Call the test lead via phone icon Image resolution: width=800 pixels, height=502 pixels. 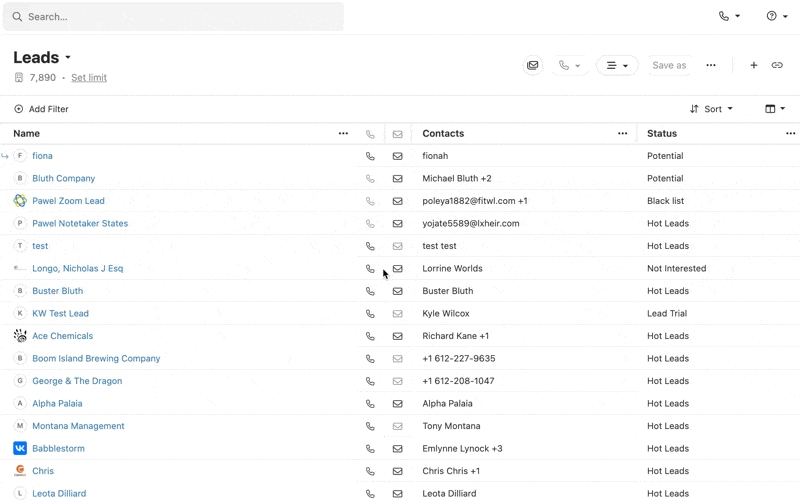tap(370, 246)
